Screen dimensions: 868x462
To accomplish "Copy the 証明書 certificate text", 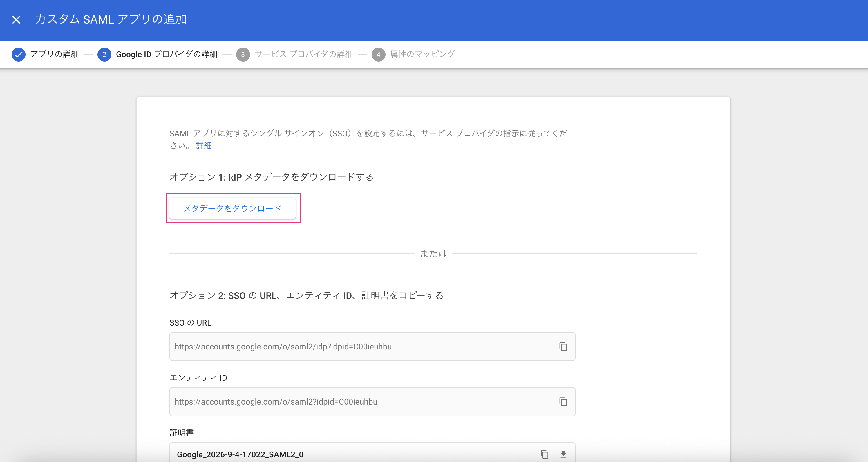I will click(544, 454).
